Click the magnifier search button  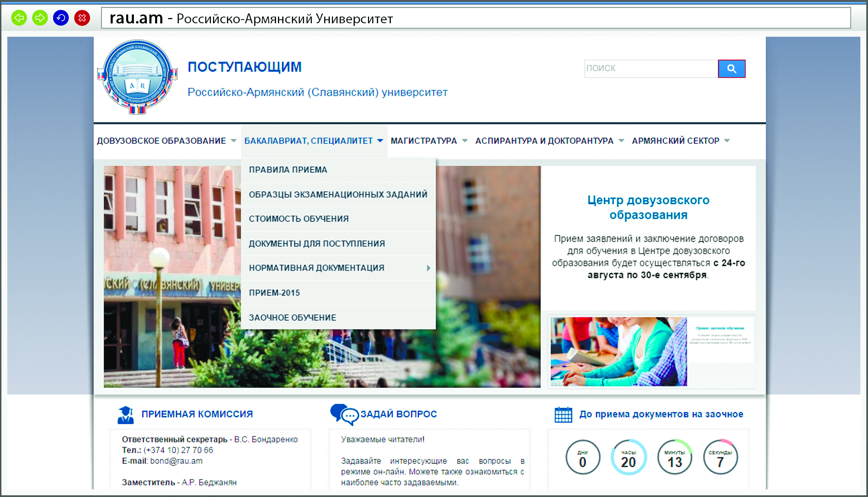(732, 69)
